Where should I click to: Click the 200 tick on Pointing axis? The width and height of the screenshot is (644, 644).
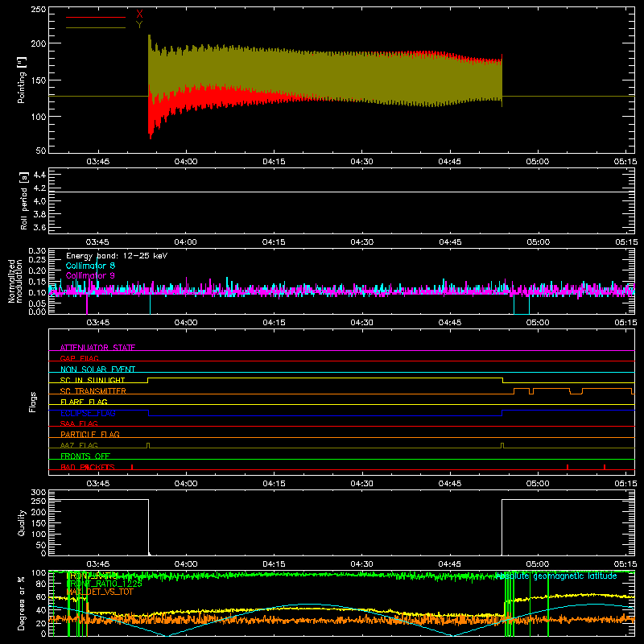[x=39, y=43]
